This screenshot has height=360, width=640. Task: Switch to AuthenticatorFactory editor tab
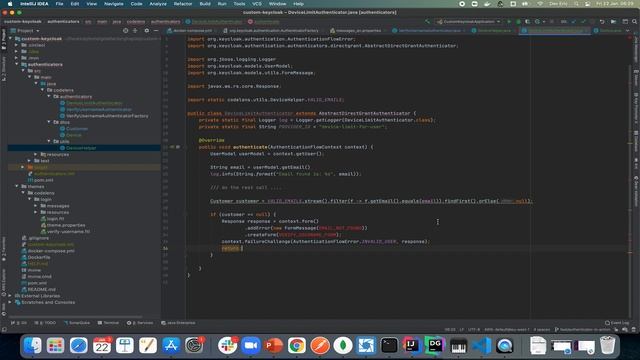point(271,31)
